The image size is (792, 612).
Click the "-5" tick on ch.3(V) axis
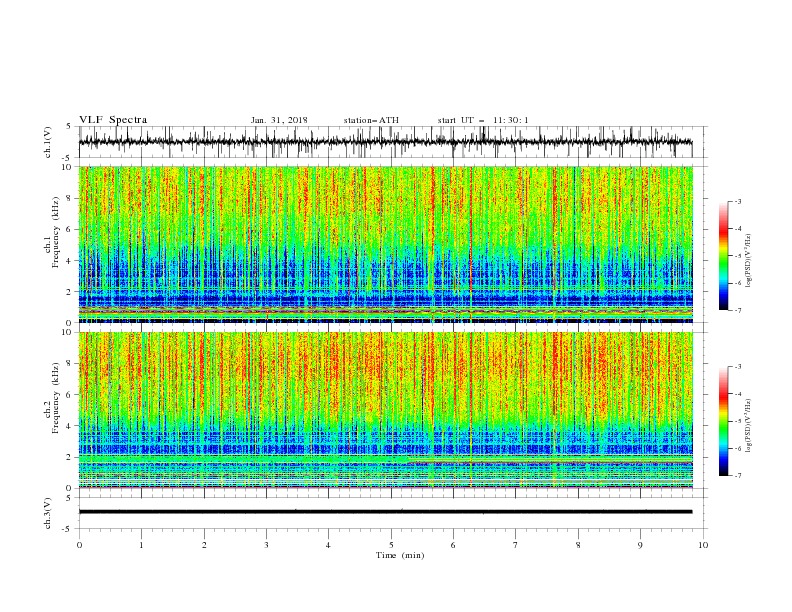point(67,529)
